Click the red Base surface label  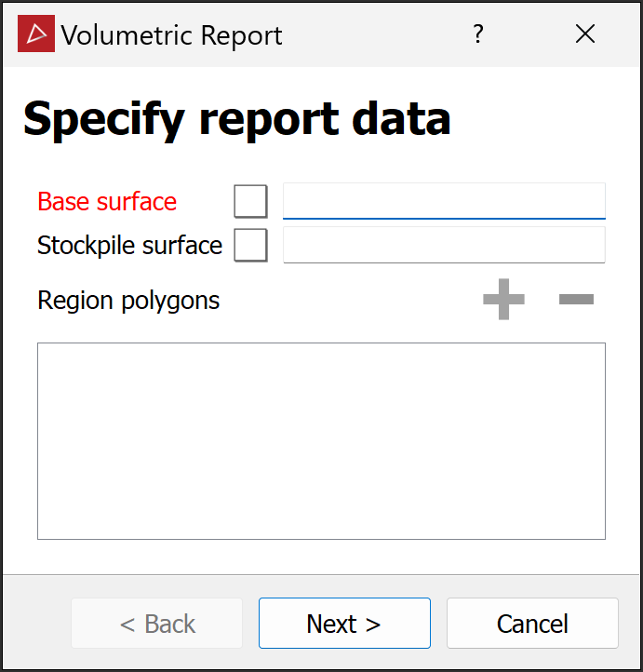(107, 201)
